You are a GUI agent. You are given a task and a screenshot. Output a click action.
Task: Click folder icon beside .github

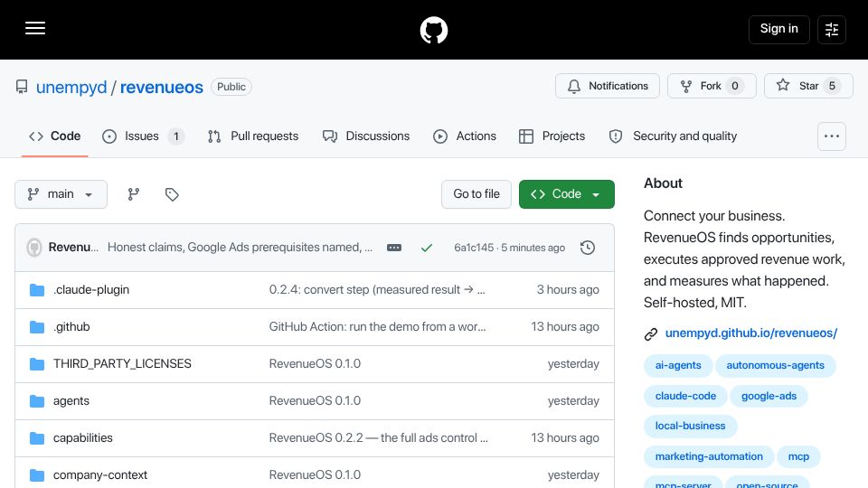pyautogui.click(x=37, y=327)
